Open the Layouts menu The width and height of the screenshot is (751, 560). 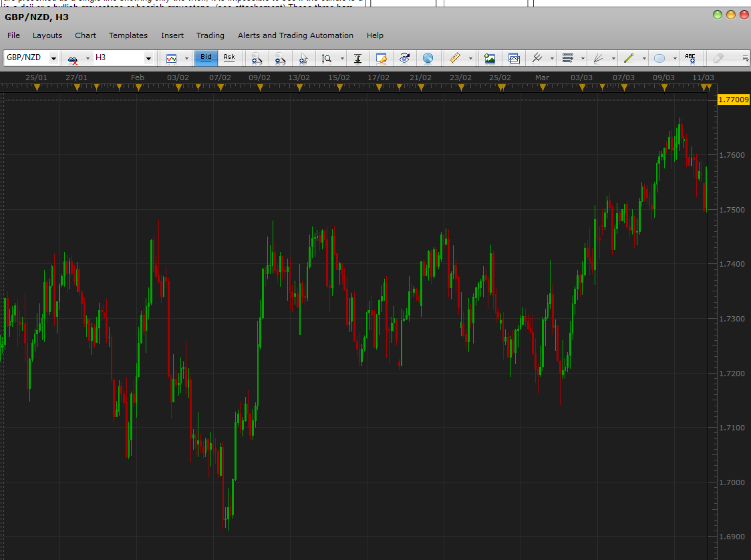tap(47, 35)
